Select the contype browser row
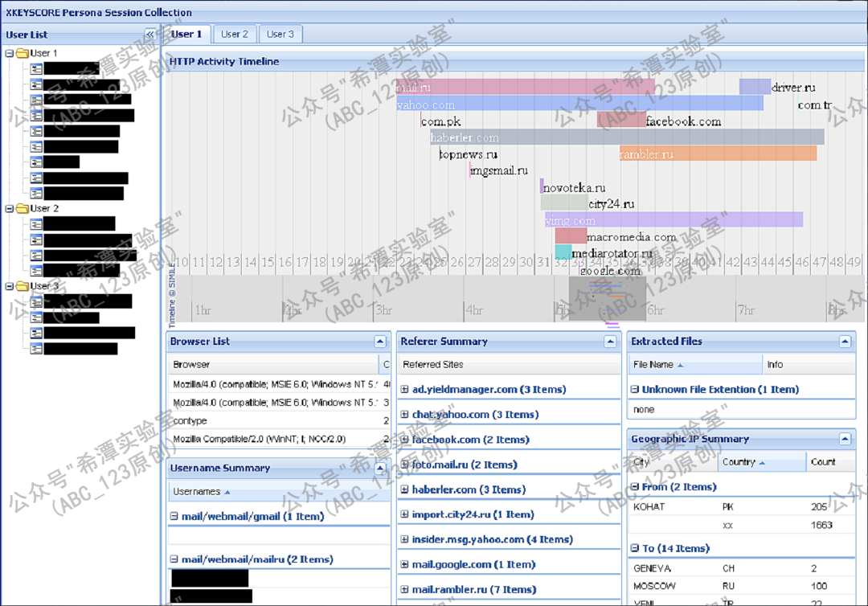868x606 pixels. 279,421
